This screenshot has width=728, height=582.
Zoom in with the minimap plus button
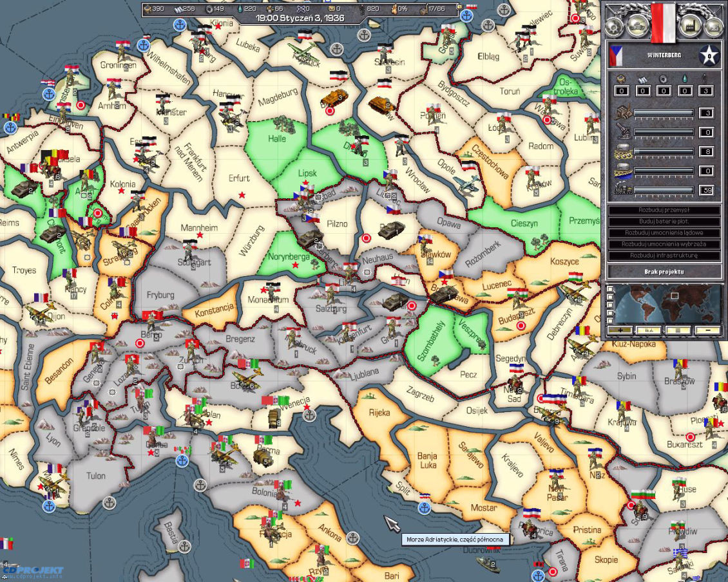click(x=620, y=330)
